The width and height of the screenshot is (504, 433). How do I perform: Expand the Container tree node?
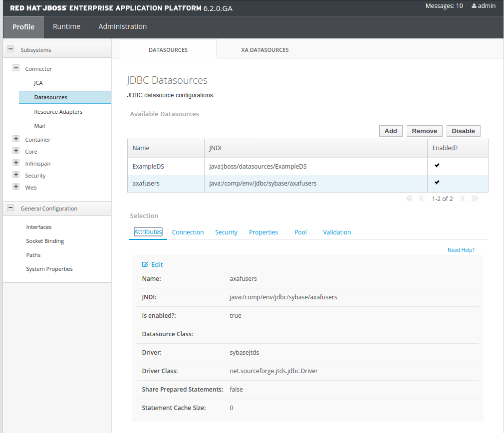(x=16, y=139)
